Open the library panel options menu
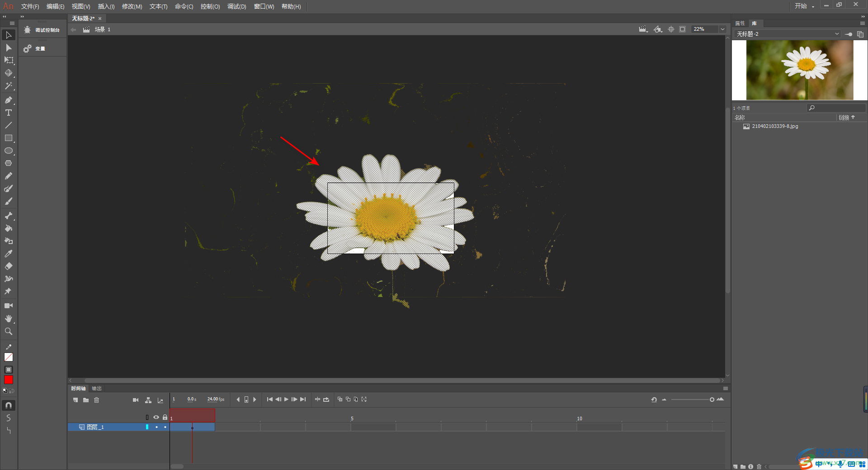Viewport: 868px width, 470px height. (x=863, y=23)
